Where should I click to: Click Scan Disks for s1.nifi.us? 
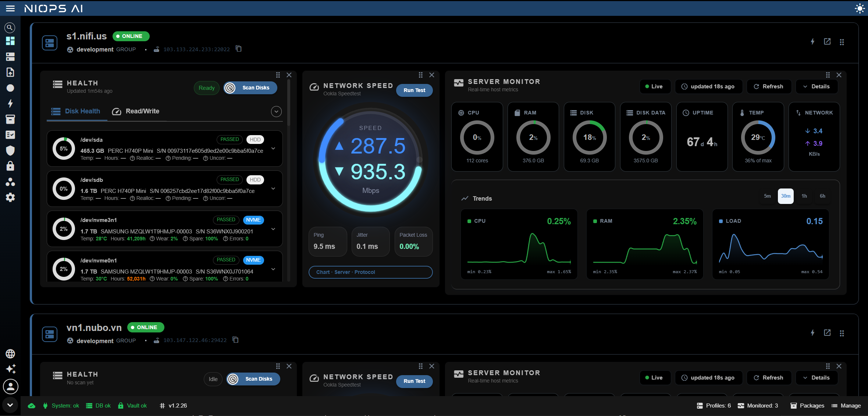pos(250,88)
